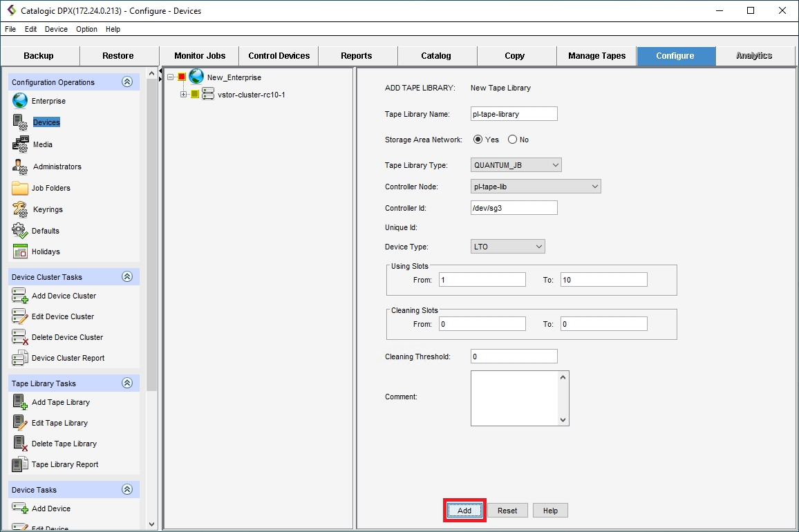This screenshot has width=799, height=532.
Task: Select Yes for Storage Area Network
Action: pyautogui.click(x=478, y=140)
